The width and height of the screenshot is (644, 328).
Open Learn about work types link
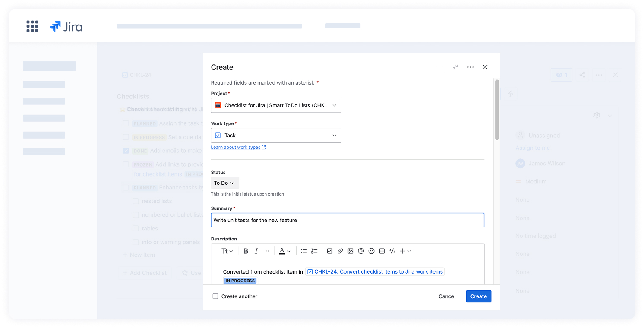click(238, 148)
